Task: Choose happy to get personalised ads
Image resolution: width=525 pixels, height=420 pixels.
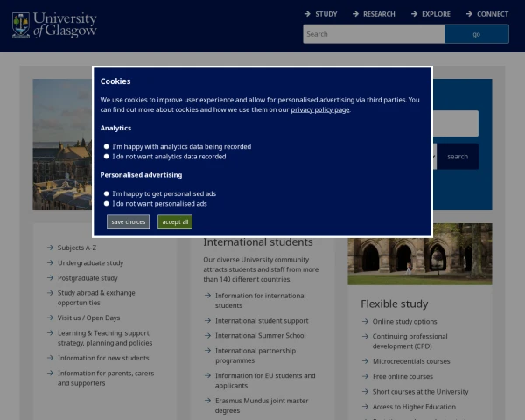Action: point(107,193)
